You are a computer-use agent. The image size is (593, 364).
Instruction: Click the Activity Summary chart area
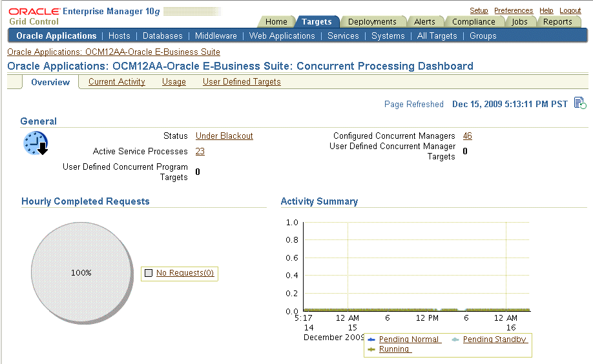pos(417,267)
